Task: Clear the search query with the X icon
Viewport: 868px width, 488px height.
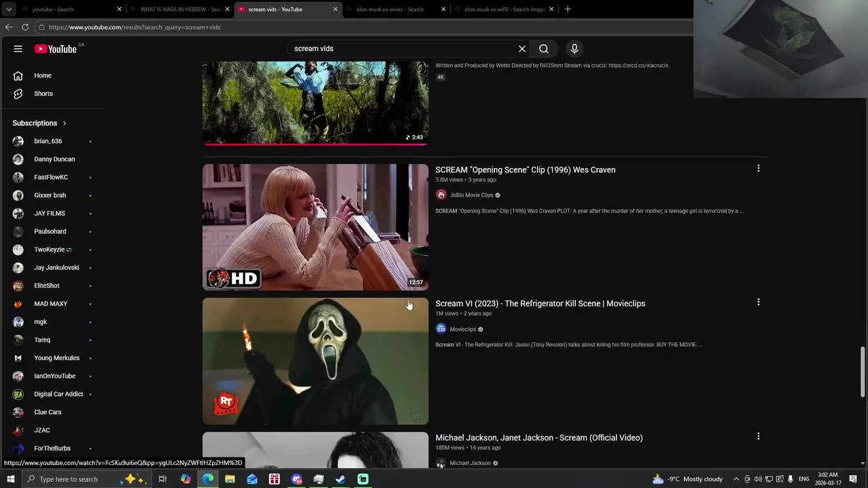Action: (x=522, y=49)
